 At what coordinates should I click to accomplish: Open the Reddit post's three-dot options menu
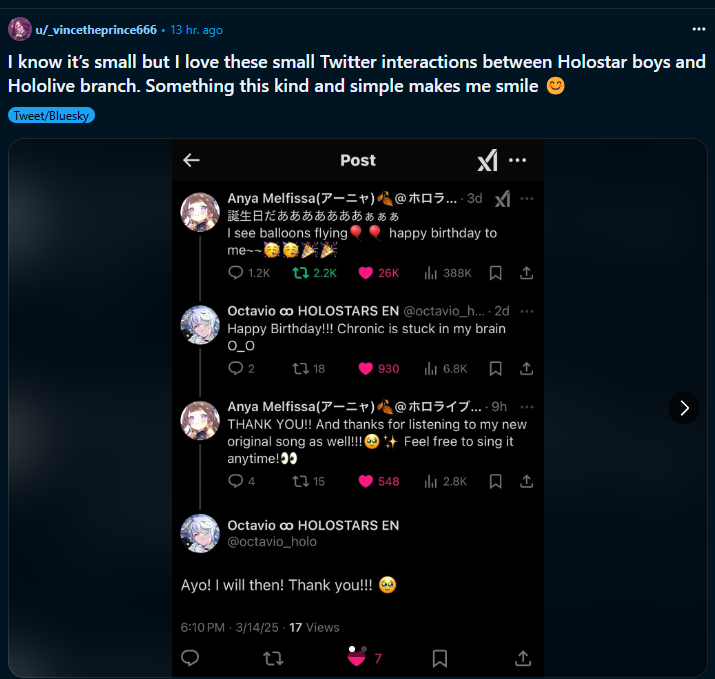click(x=699, y=30)
